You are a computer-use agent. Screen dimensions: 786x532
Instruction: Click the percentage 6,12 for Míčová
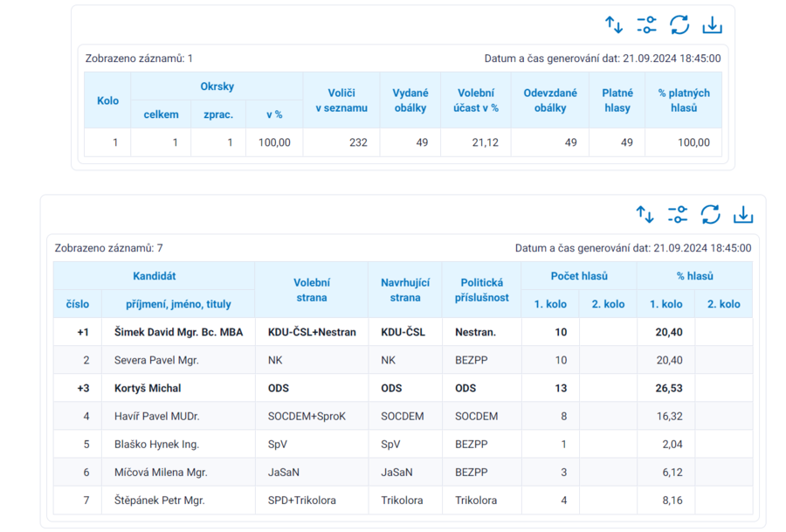[672, 473]
